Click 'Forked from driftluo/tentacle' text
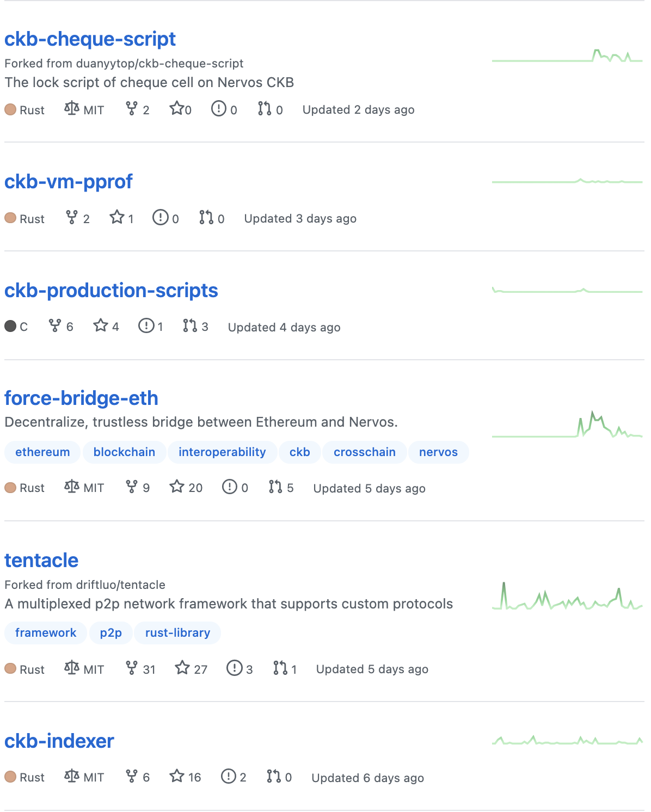The height and width of the screenshot is (812, 651). pyautogui.click(x=85, y=585)
